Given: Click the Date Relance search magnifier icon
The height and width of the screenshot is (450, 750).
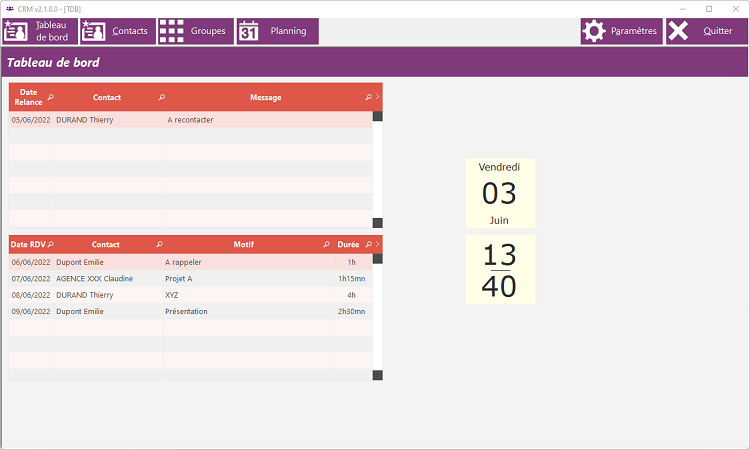Looking at the screenshot, I should [x=51, y=97].
